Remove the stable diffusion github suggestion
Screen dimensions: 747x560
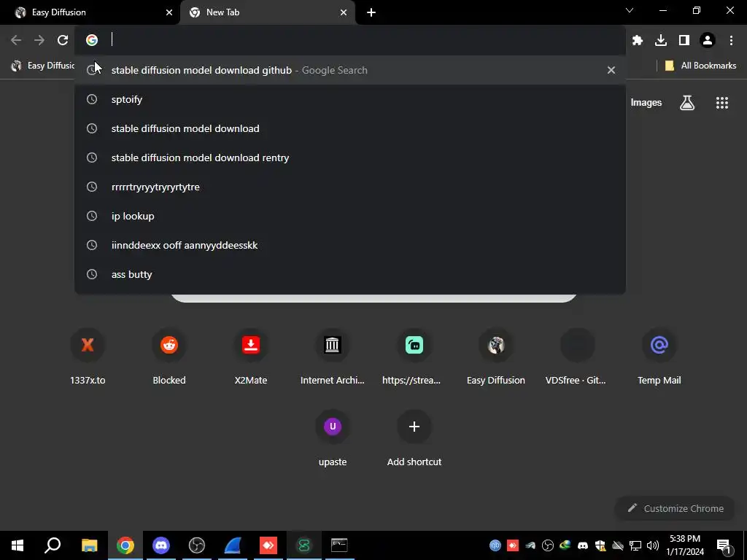click(611, 70)
